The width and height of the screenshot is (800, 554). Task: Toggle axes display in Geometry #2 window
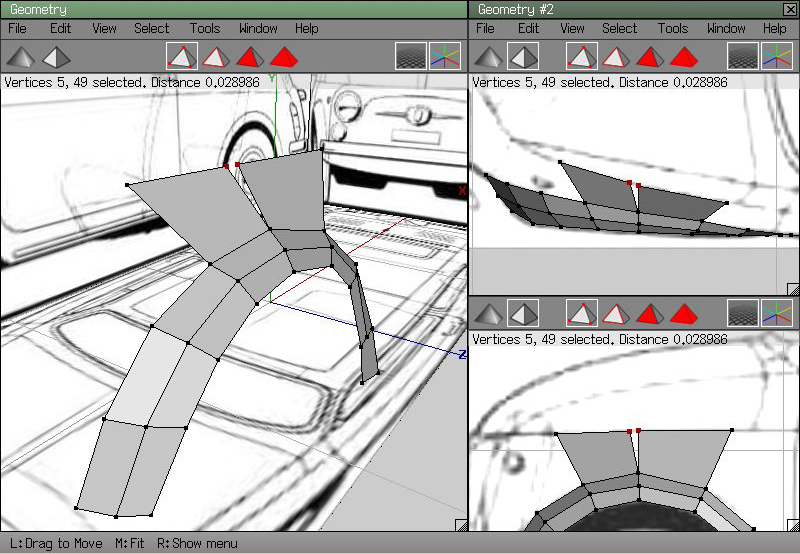point(777,56)
